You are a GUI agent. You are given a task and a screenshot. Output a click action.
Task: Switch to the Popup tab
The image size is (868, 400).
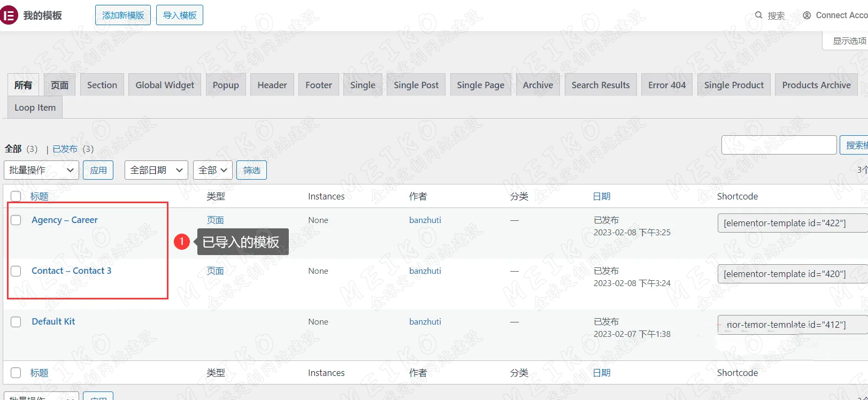226,85
